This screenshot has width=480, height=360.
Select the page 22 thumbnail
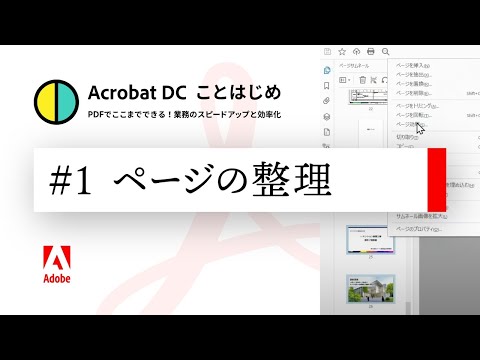coord(368,97)
